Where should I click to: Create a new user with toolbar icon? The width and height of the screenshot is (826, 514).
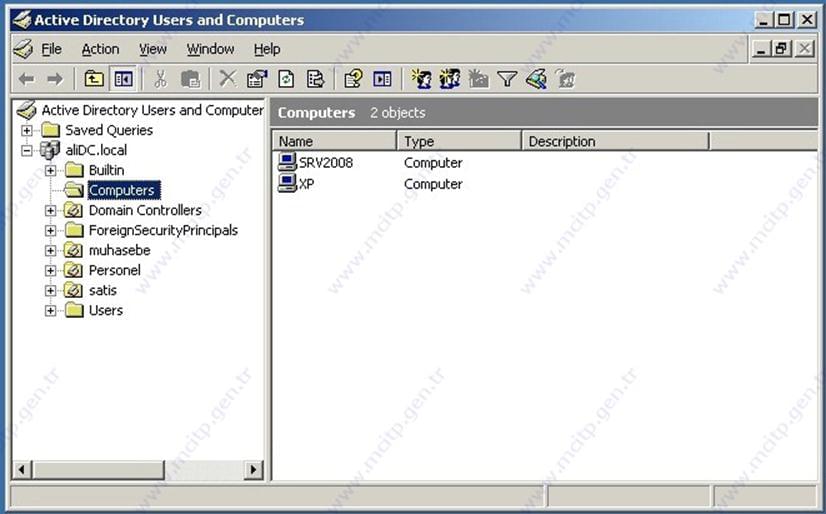click(421, 79)
